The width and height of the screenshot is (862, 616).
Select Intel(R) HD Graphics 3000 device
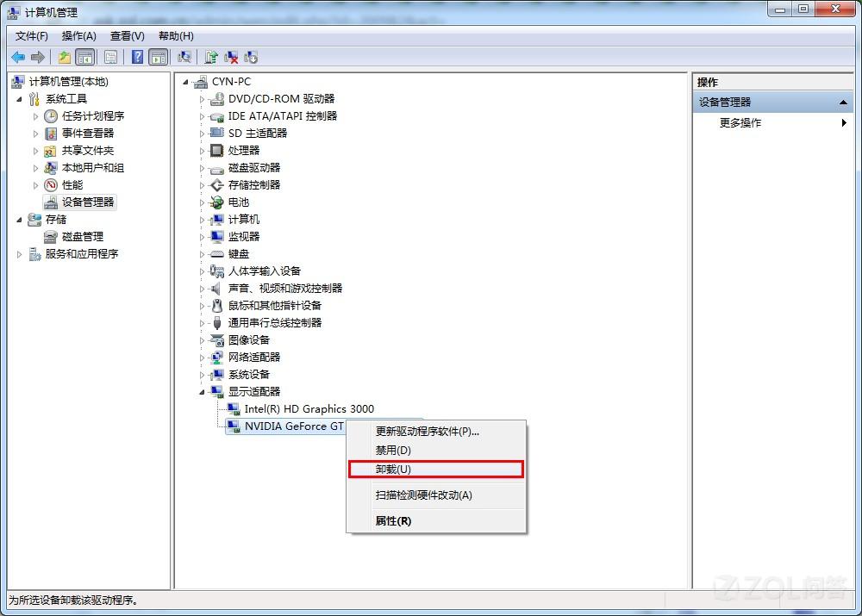coord(309,409)
